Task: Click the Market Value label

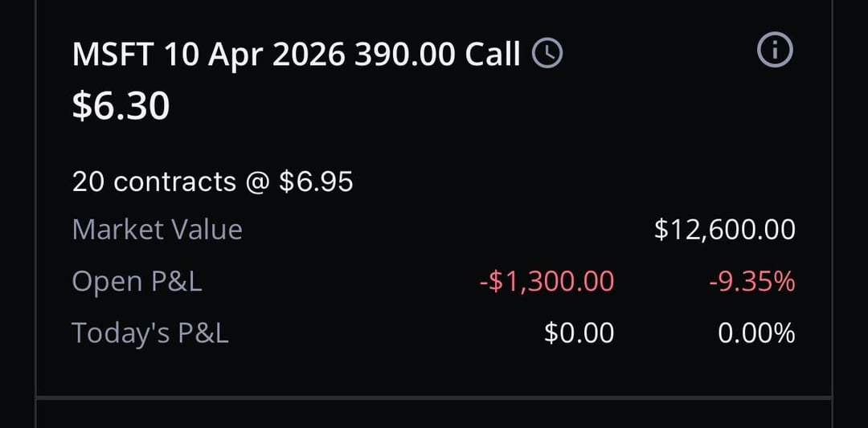Action: (157, 230)
